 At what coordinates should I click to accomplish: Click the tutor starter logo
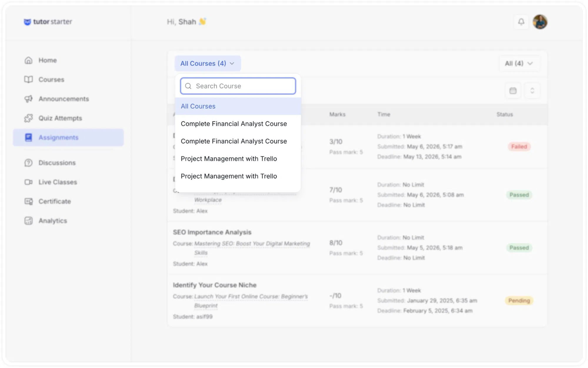48,22
